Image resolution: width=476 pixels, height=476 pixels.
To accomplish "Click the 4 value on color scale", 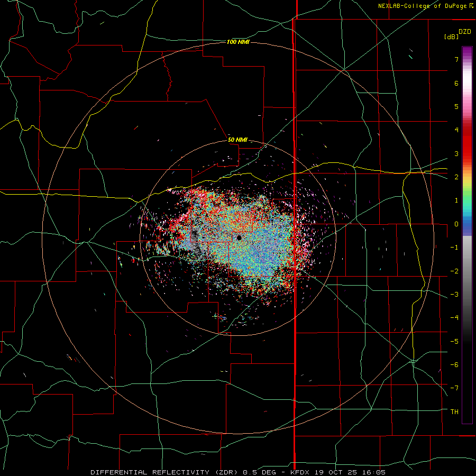I will point(456,130).
